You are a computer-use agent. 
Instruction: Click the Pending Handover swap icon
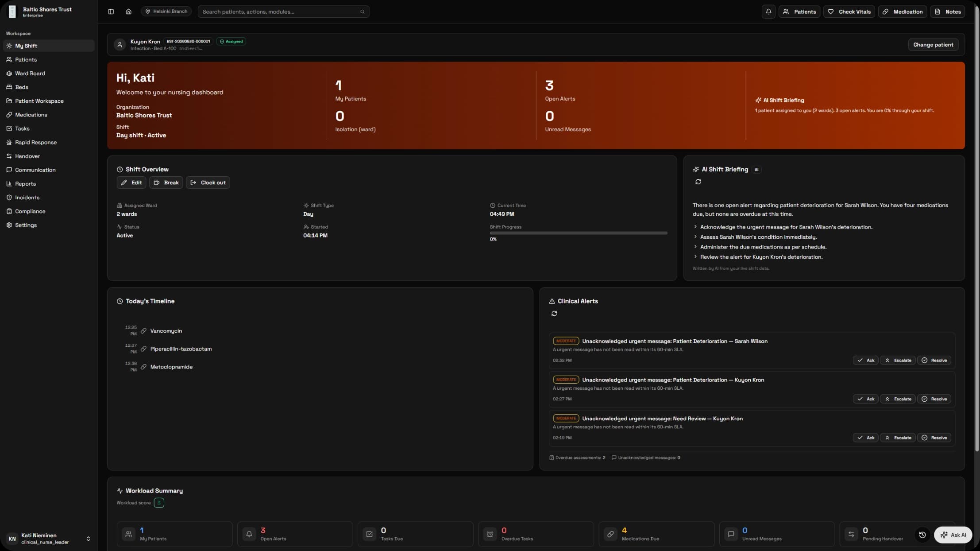pyautogui.click(x=851, y=534)
